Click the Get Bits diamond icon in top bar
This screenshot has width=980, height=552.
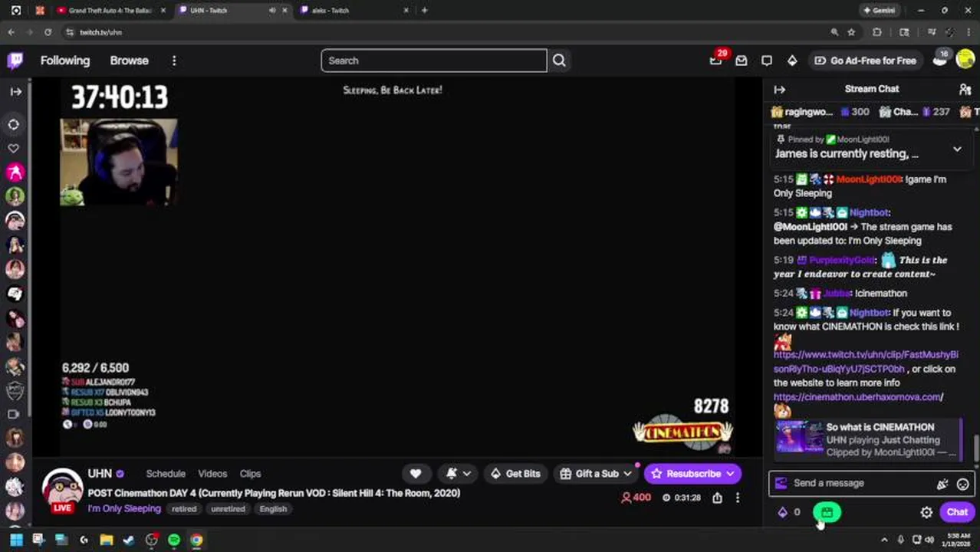(x=792, y=61)
